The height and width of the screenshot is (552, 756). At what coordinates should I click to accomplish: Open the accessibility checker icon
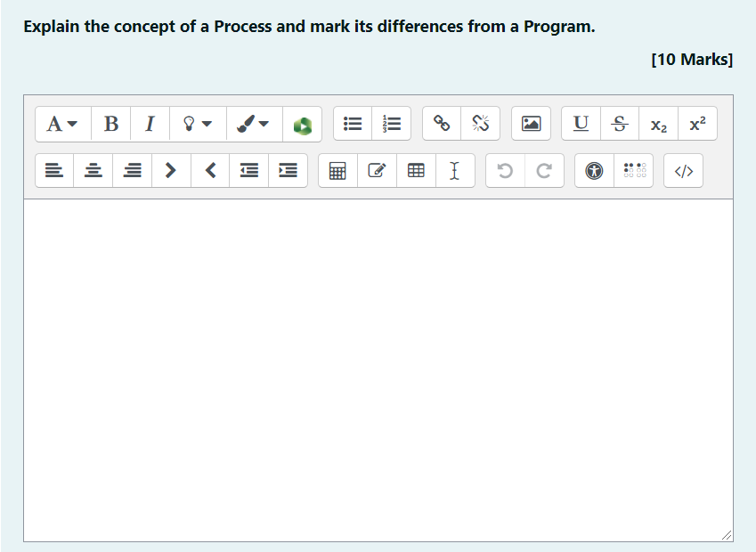pyautogui.click(x=594, y=171)
